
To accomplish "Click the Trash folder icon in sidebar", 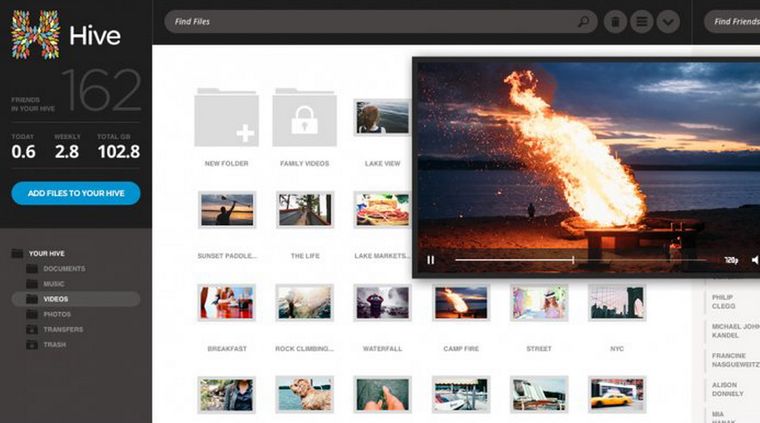I will pos(32,345).
